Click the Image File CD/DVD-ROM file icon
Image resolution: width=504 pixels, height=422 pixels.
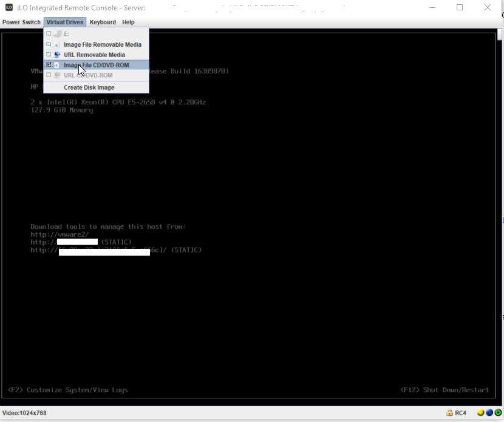click(57, 65)
